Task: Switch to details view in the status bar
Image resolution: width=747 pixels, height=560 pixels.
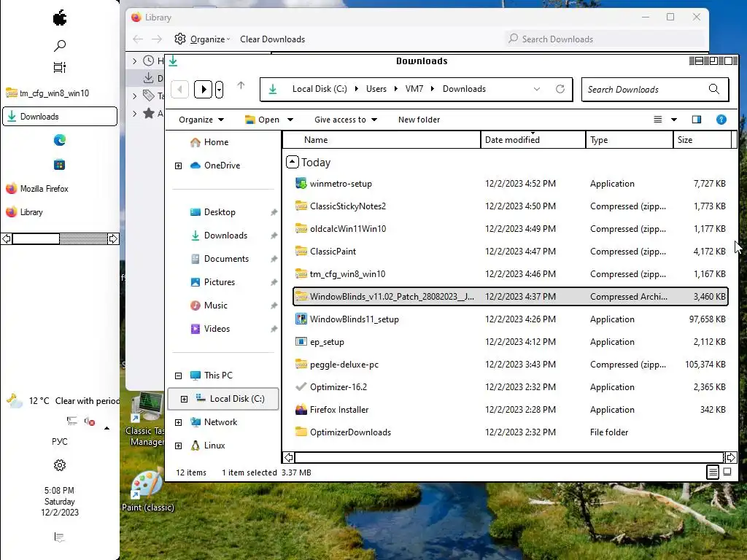Action: (x=713, y=472)
